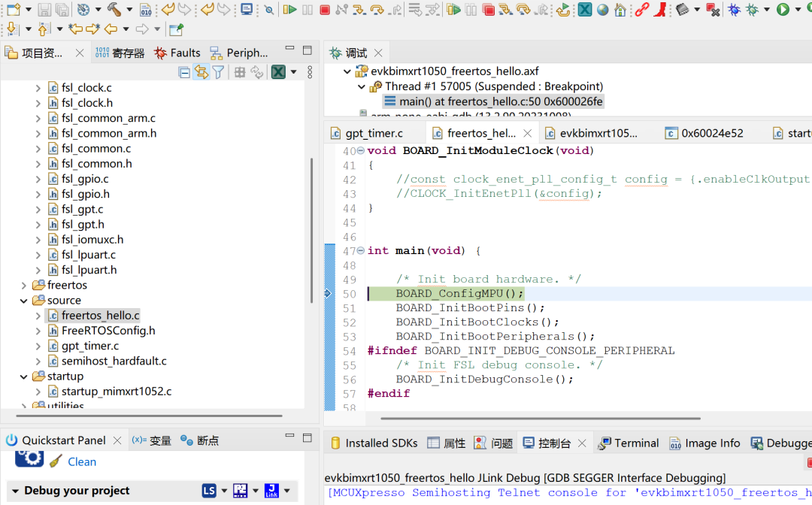
Task: Switch to the 寄存器 registers tab
Action: pos(120,53)
